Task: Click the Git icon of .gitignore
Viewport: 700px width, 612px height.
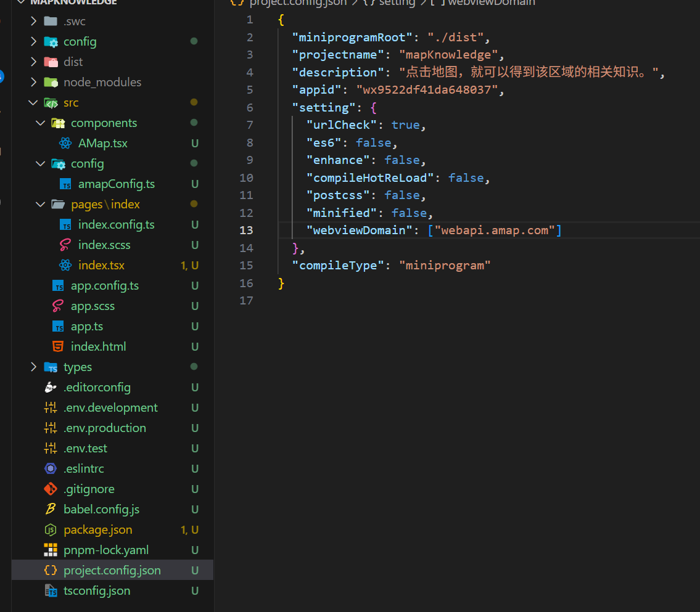Action: point(51,489)
